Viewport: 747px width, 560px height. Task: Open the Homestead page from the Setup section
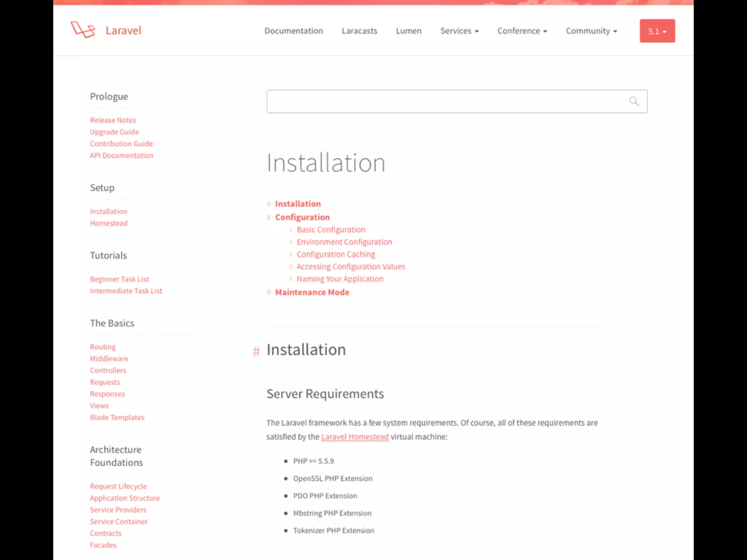point(109,223)
